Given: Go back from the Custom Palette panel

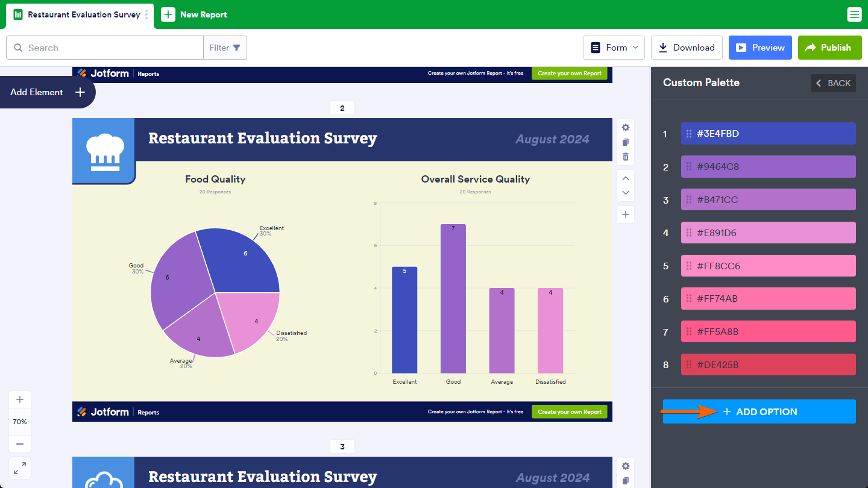Looking at the screenshot, I should (833, 83).
